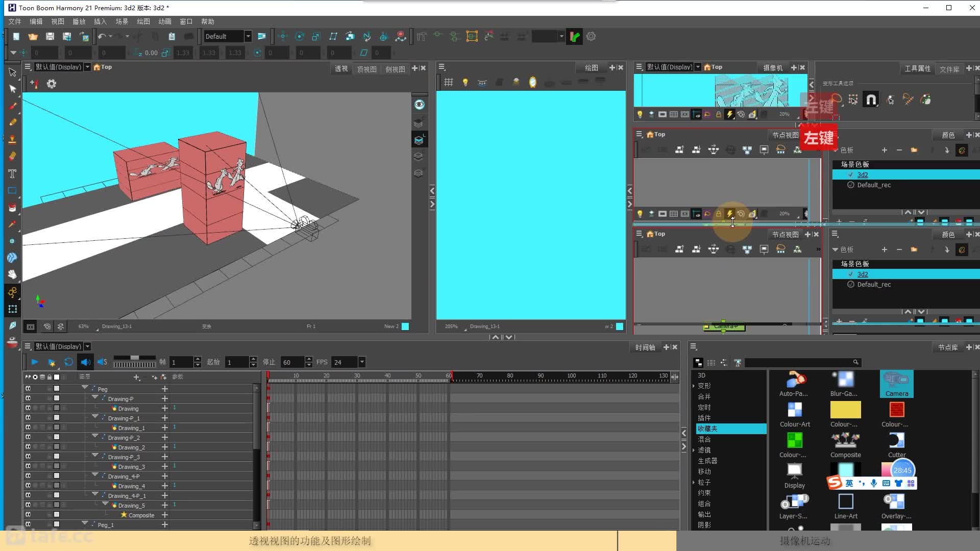Toggle visibility of the Drawing_1 layer
This screenshot has width=980, height=551.
tap(28, 428)
